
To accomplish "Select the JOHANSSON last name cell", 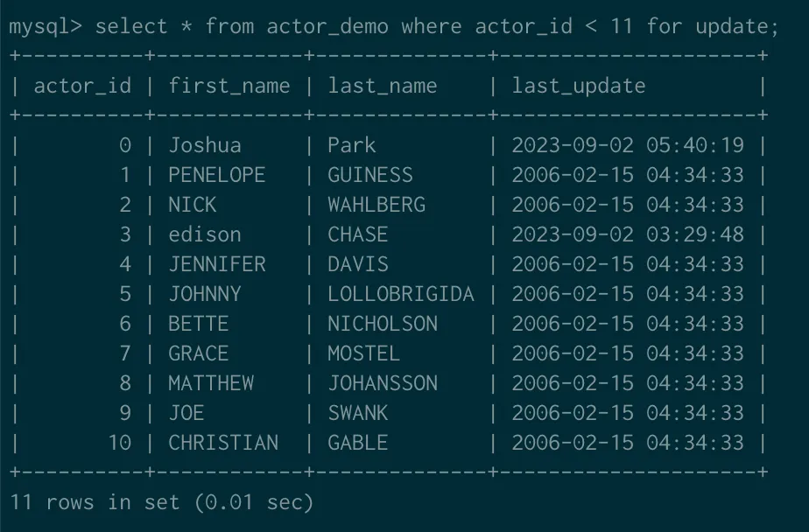I will click(383, 383).
